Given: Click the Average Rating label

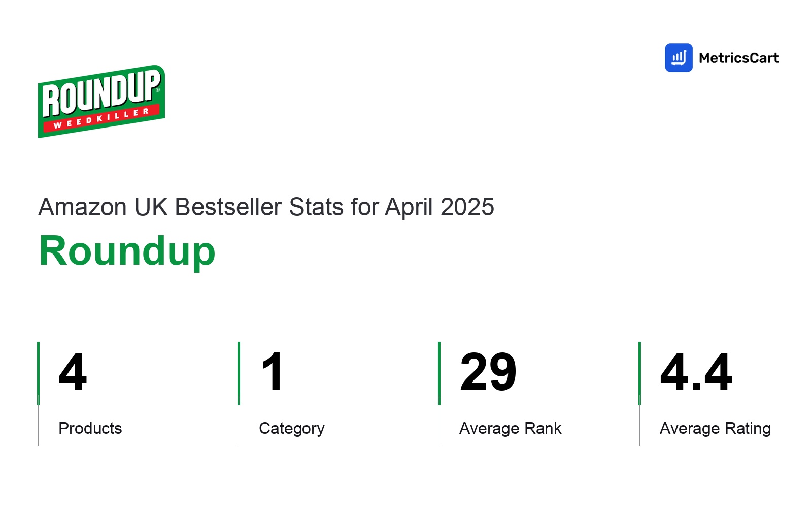Looking at the screenshot, I should (x=715, y=429).
